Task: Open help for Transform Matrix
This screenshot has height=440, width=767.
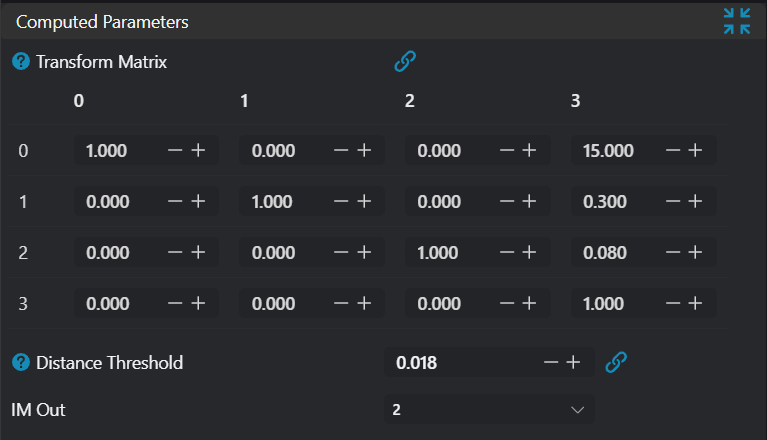Action: (21, 62)
